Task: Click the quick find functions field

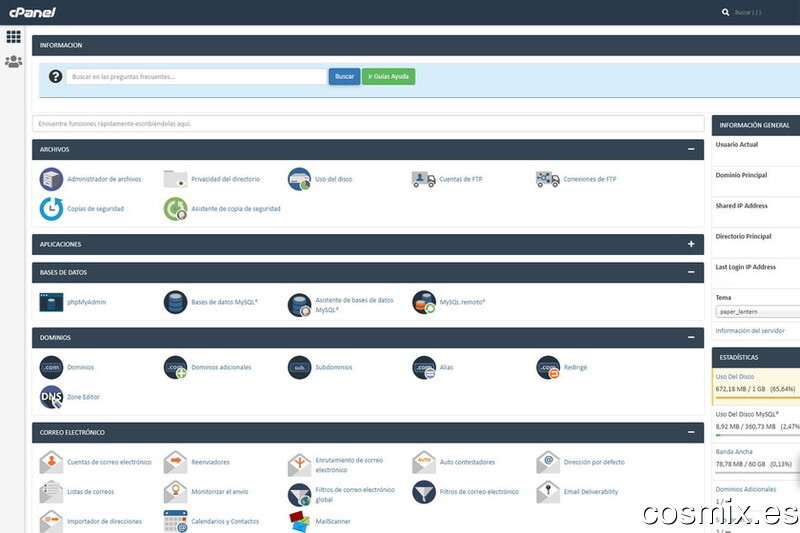Action: (368, 123)
